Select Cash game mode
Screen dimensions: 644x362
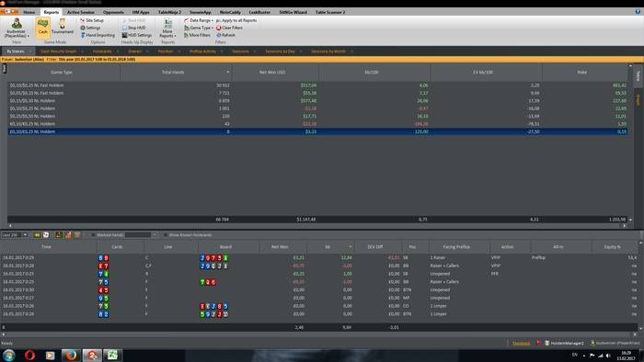(x=42, y=28)
